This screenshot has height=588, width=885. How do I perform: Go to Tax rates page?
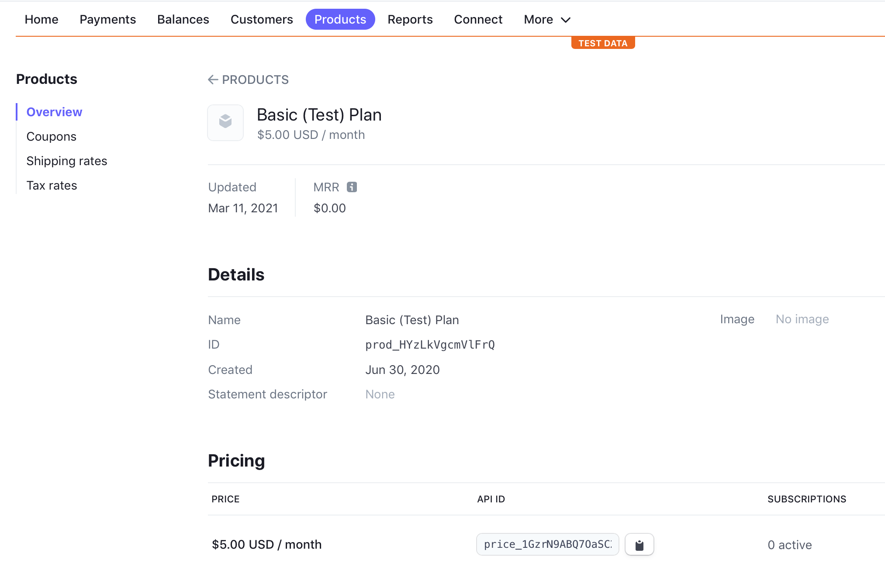(x=52, y=185)
